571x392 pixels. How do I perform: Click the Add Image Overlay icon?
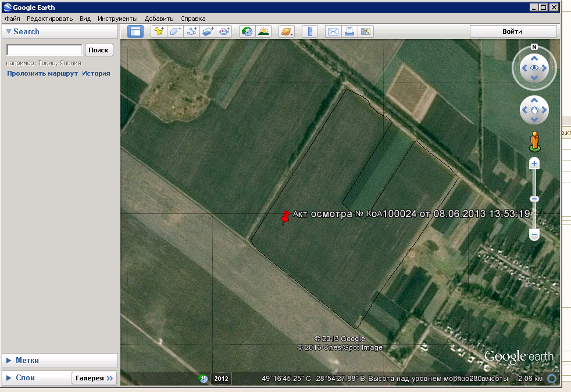click(208, 31)
